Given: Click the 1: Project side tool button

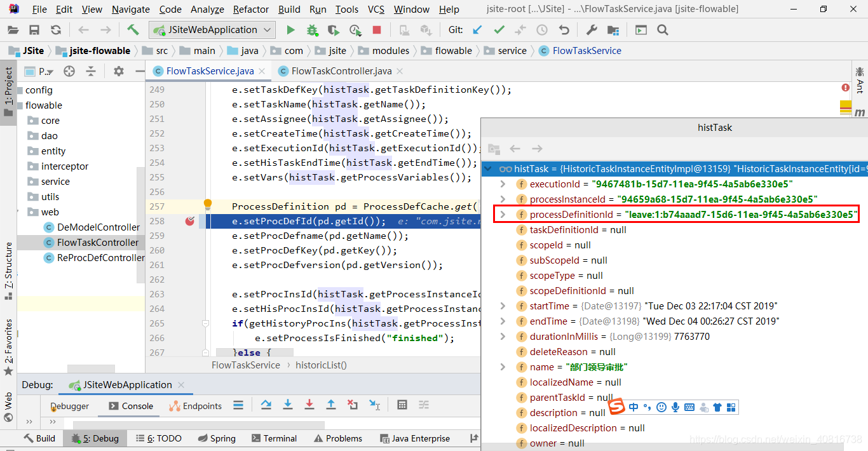Looking at the screenshot, I should pos(8,93).
